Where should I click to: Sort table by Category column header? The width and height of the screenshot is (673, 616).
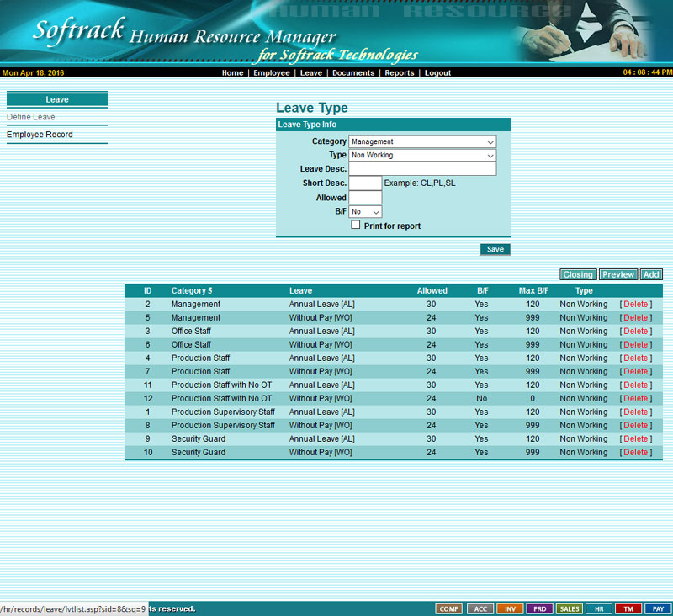(191, 291)
